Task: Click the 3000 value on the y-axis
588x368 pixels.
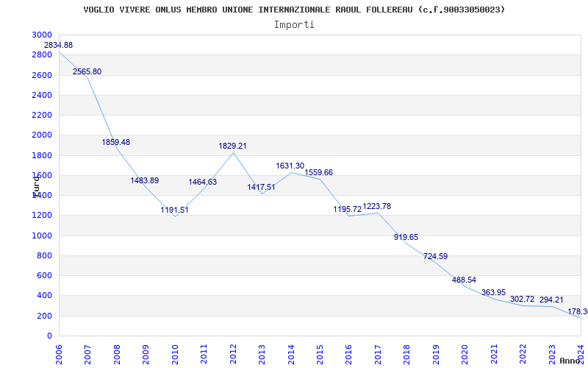Action: click(42, 35)
